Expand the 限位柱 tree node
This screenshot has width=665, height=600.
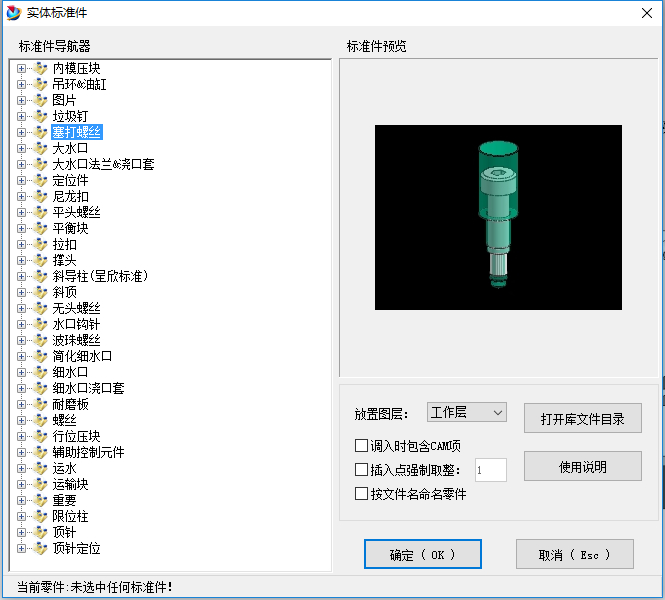coord(21,516)
